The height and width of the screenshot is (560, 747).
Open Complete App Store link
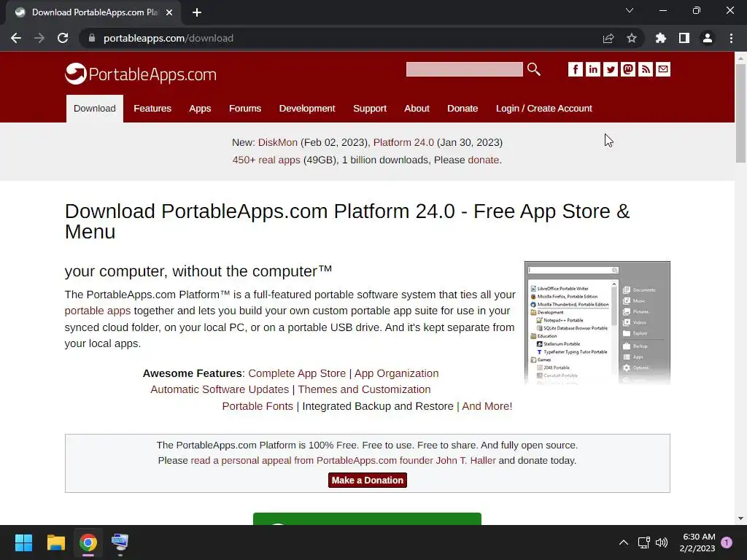click(x=297, y=373)
